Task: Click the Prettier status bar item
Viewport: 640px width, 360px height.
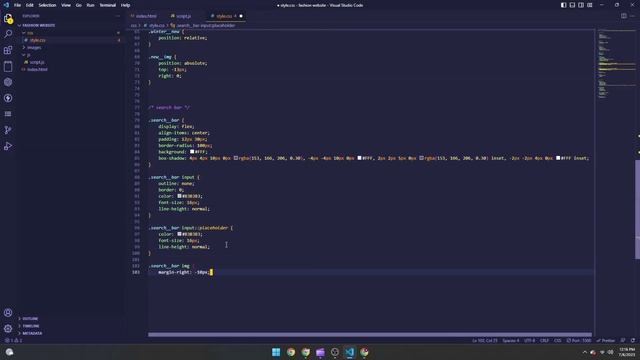Action: pyautogui.click(x=606, y=340)
